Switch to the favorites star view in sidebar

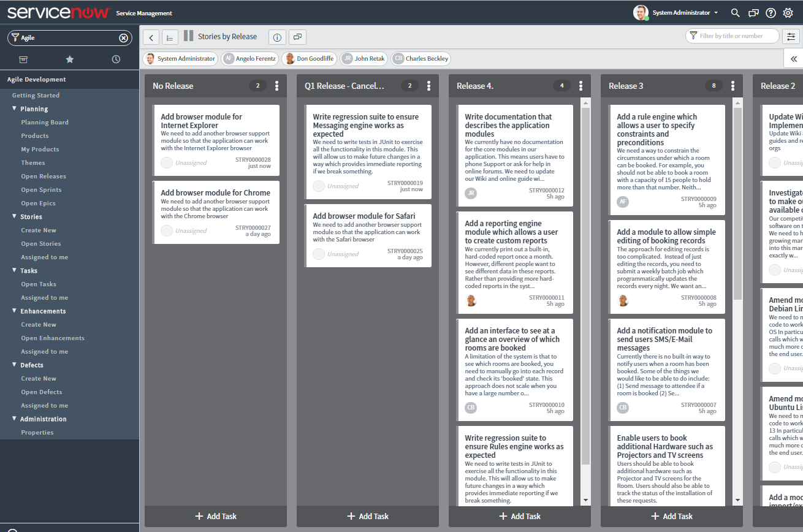pyautogui.click(x=69, y=59)
